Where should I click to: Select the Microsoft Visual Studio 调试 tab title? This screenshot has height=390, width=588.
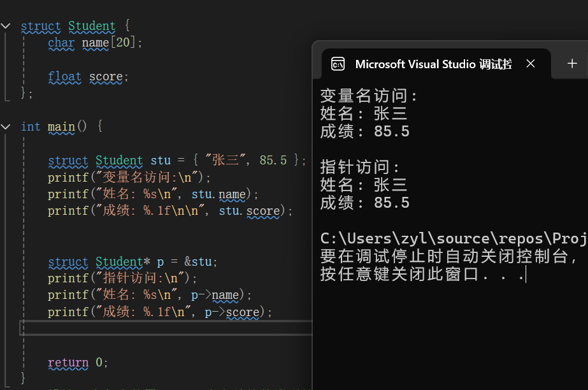click(x=433, y=64)
